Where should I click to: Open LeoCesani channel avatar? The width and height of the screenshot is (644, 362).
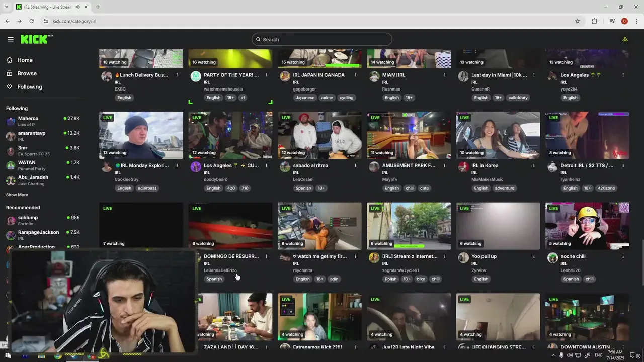click(285, 167)
